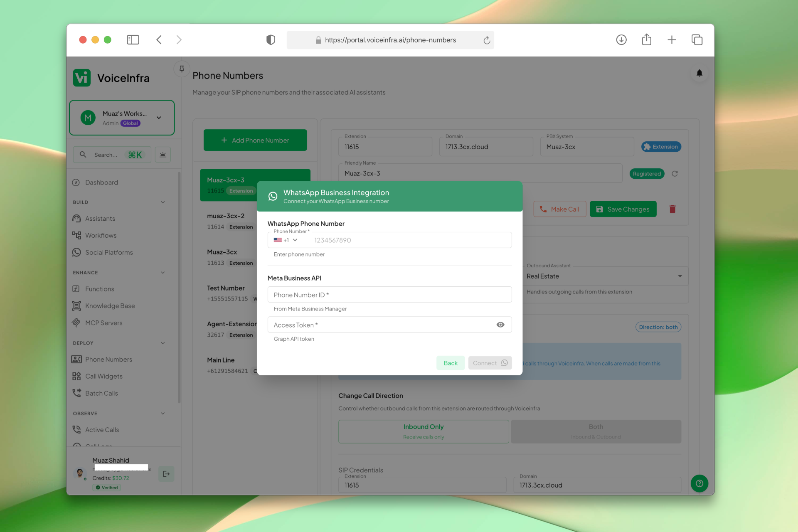Click the Friendly Name field
Screen dimensions: 798x532
click(x=480, y=173)
